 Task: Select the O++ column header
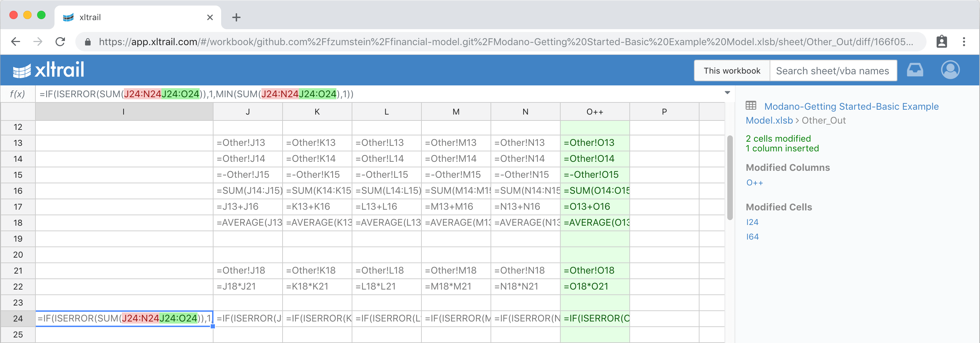(x=595, y=111)
